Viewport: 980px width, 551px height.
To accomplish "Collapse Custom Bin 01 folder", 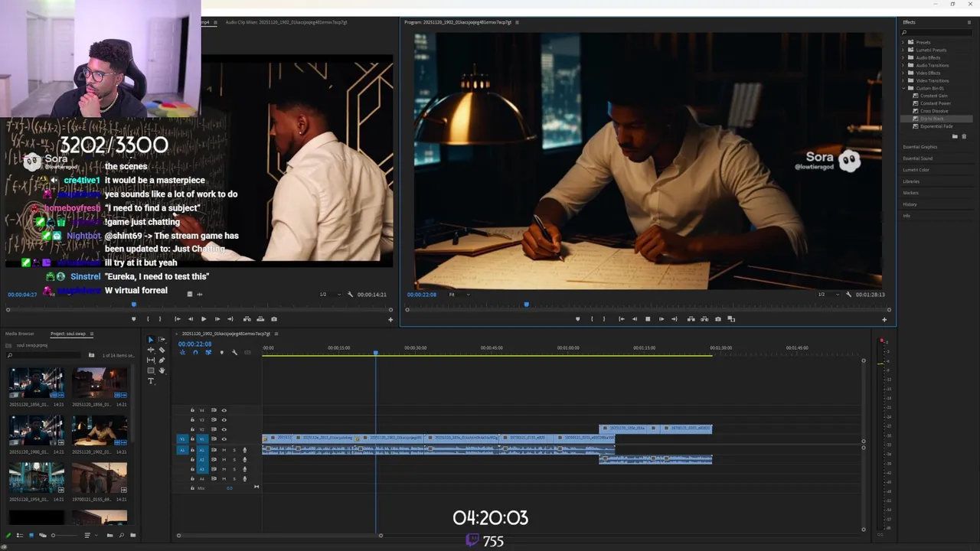I will pyautogui.click(x=903, y=88).
